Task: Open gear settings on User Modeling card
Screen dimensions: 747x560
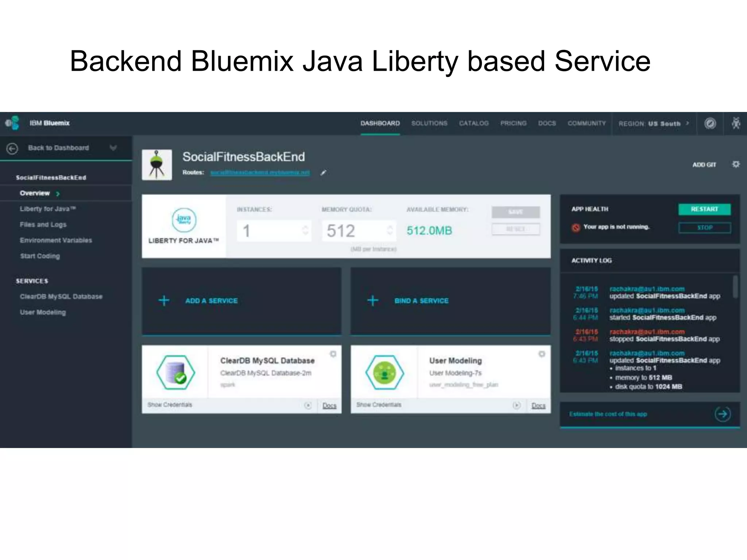Action: click(x=542, y=354)
